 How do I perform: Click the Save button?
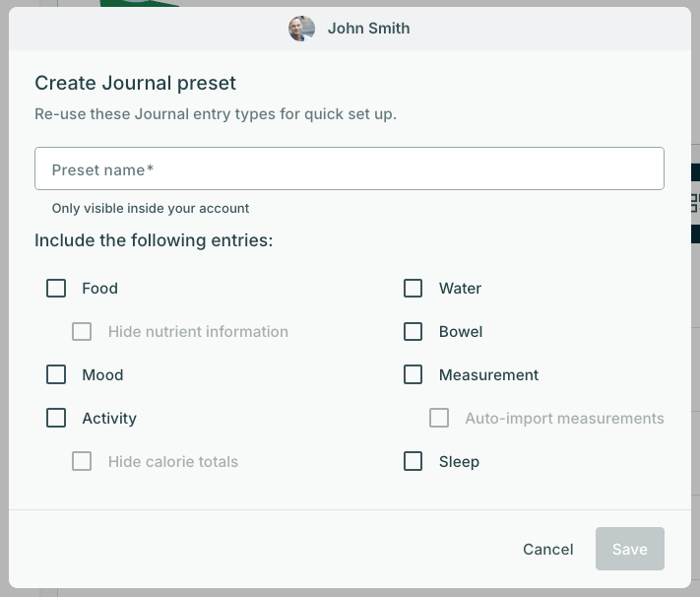pos(629,550)
